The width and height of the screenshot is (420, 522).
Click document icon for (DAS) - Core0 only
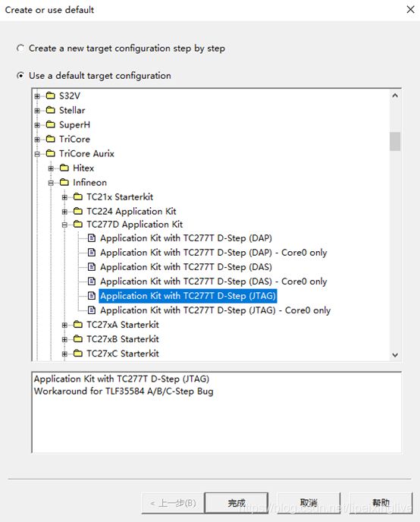click(x=92, y=281)
